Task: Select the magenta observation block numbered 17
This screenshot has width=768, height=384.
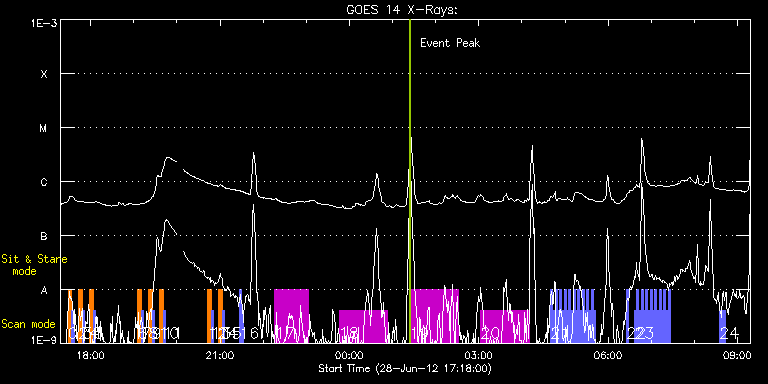Action: (x=291, y=316)
